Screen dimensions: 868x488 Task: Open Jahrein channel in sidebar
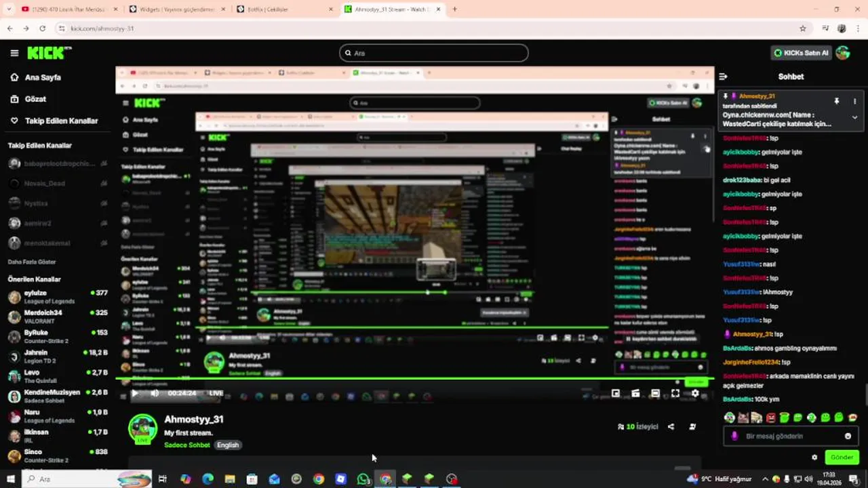(58, 357)
